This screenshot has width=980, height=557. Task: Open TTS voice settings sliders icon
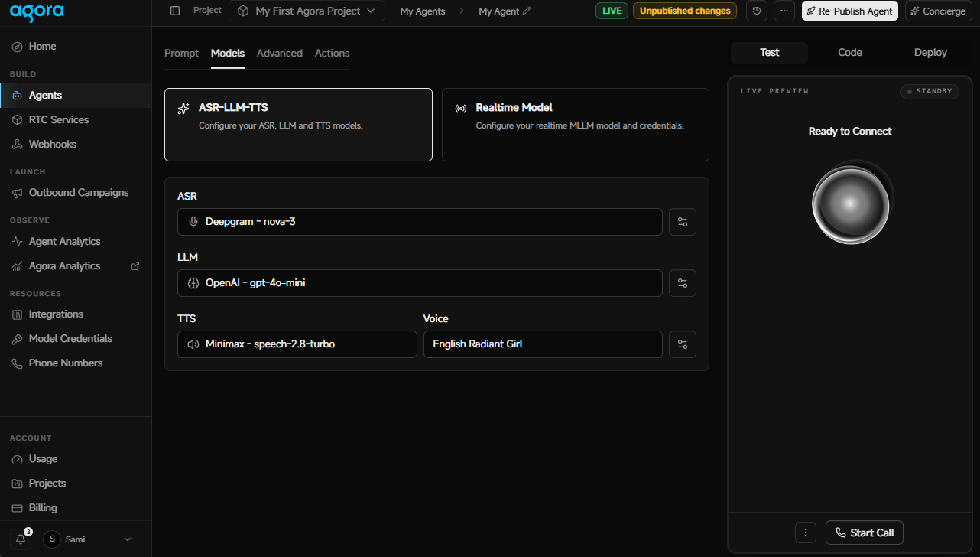pos(683,344)
